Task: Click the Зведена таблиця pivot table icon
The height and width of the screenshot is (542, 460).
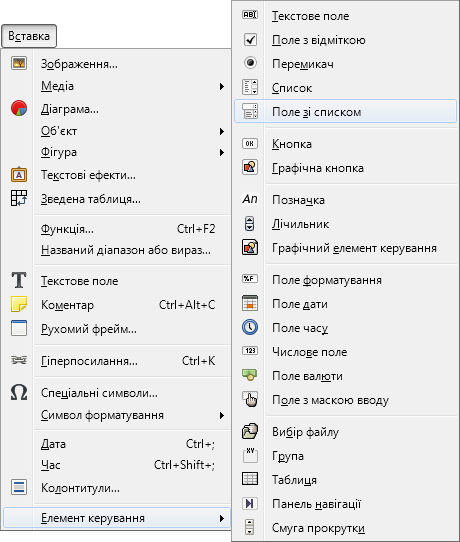Action: coord(19,198)
